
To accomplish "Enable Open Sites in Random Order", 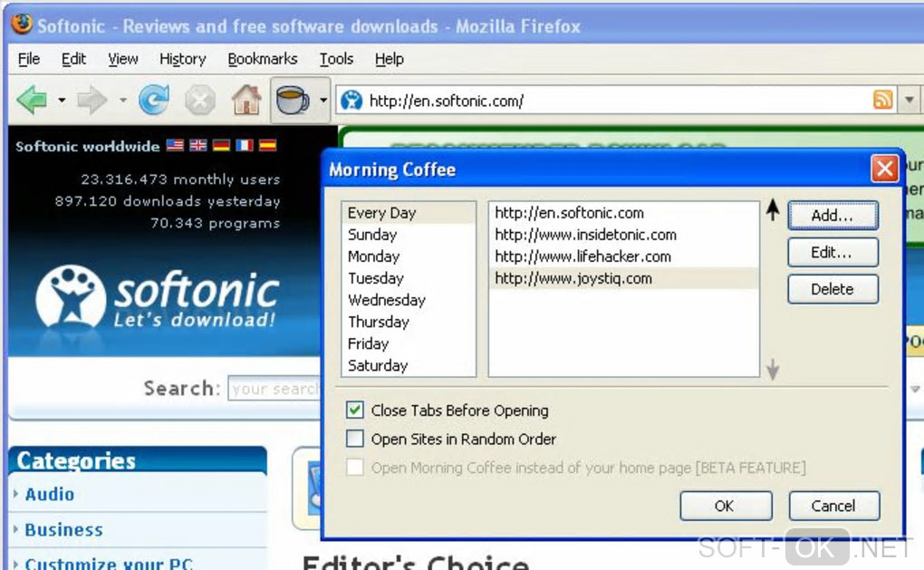I will pyautogui.click(x=355, y=439).
